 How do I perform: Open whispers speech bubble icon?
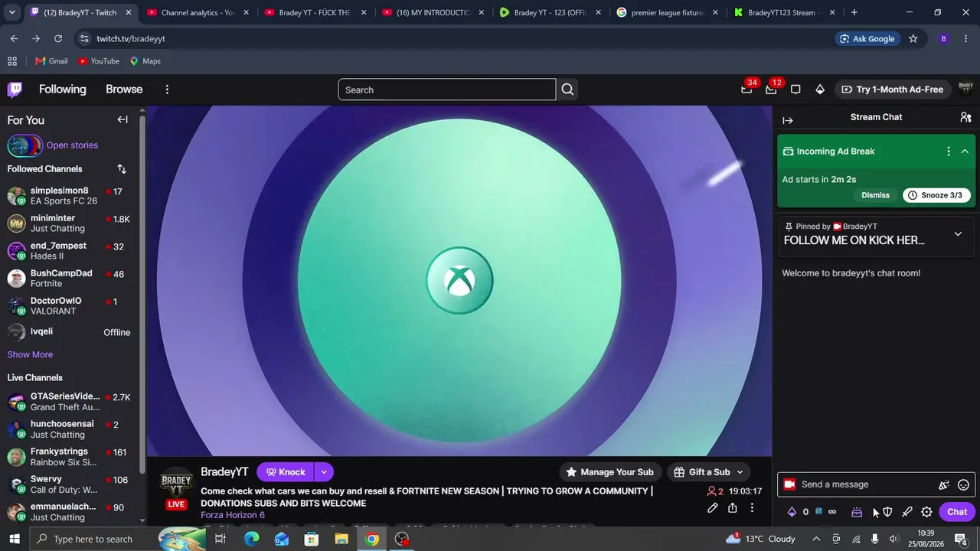(x=795, y=90)
